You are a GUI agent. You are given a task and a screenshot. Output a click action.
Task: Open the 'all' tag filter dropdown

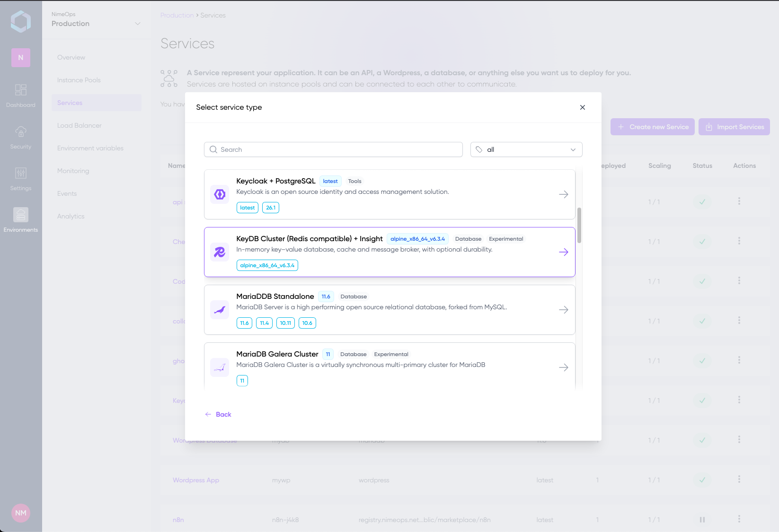[x=526, y=149]
